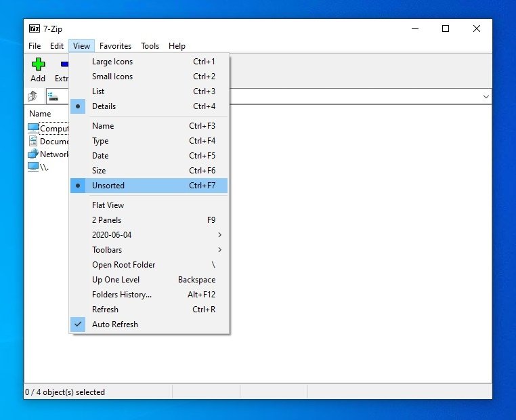Image resolution: width=516 pixels, height=420 pixels.
Task: Click the Up One Level arrow icon
Action: [33, 96]
